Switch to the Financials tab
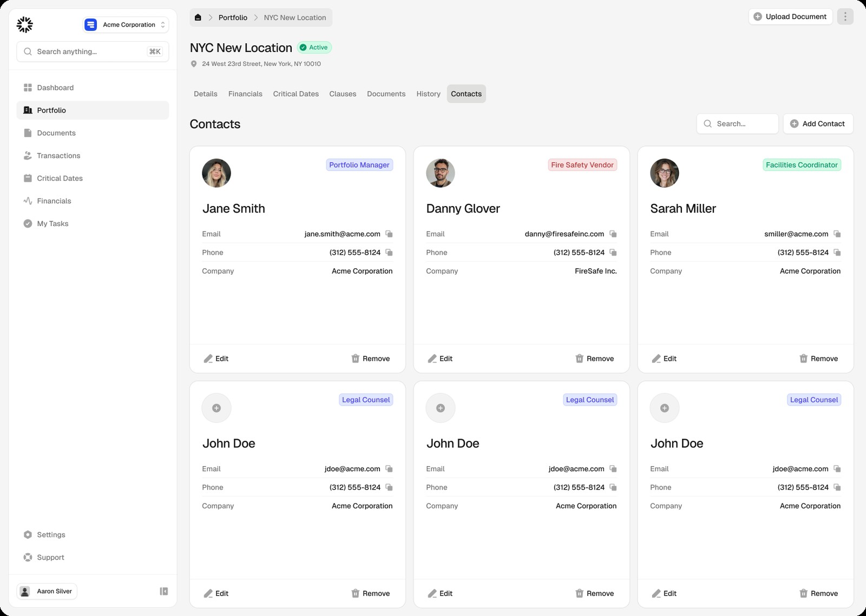The image size is (866, 616). click(245, 94)
